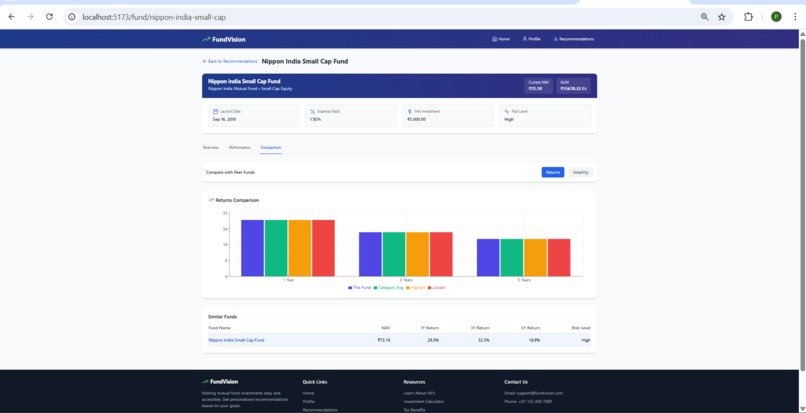Click the Compare with Peer Funds label
806x413 pixels.
pos(230,172)
